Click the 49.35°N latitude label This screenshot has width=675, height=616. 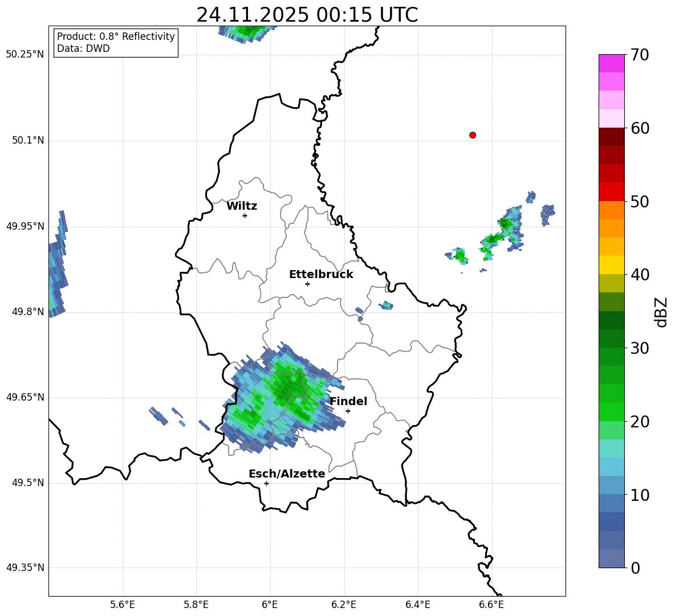point(25,568)
